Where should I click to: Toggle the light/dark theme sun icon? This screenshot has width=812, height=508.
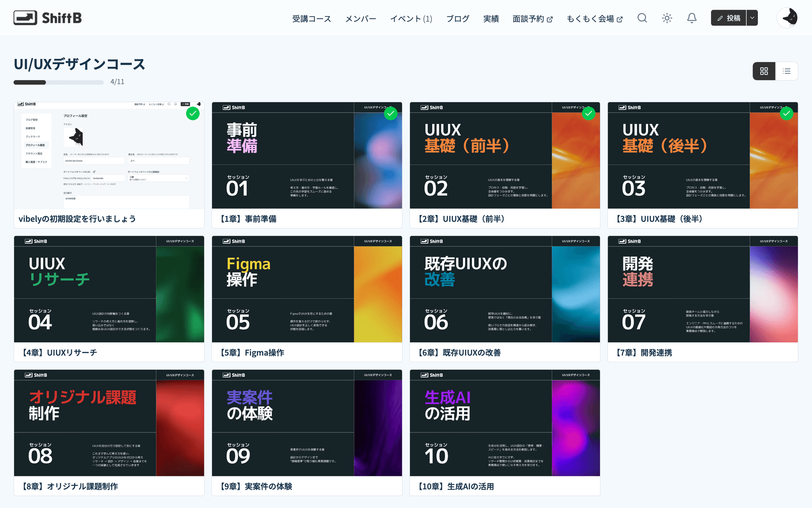tap(667, 18)
